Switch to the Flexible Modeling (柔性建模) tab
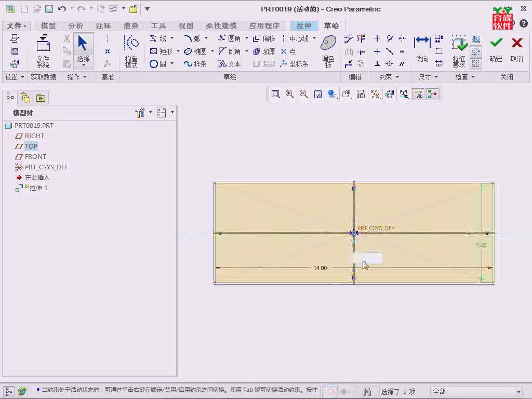 click(221, 25)
